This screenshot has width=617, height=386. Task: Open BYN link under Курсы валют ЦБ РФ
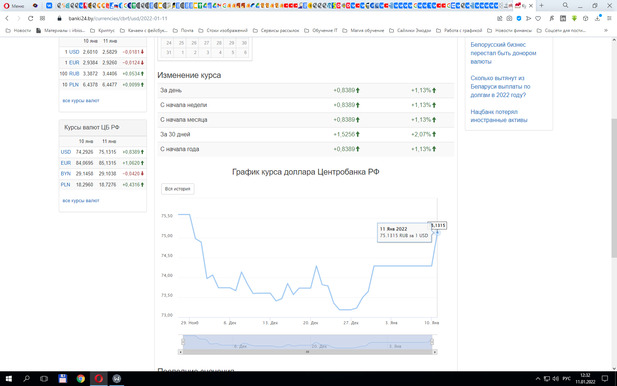pos(66,174)
